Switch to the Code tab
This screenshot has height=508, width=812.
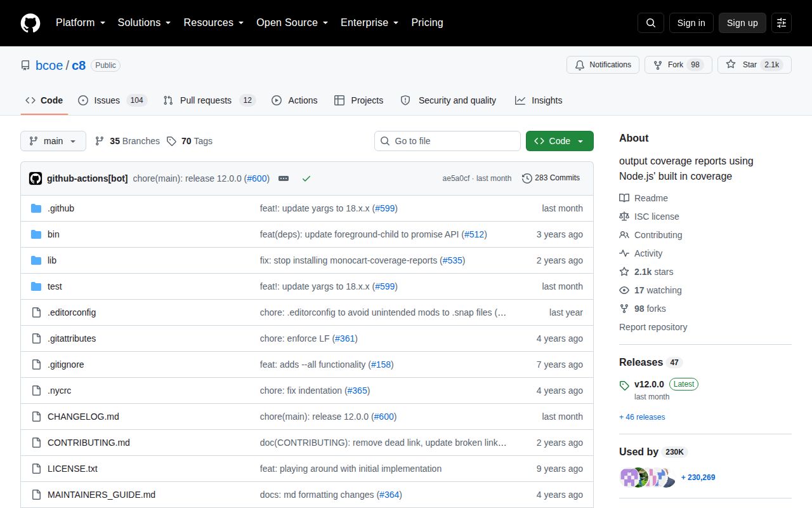point(44,100)
